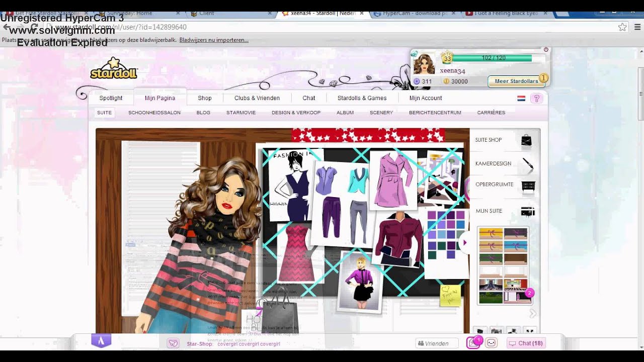644x362 pixels.
Task: Switch to the Client browser tab
Action: pyautogui.click(x=231, y=13)
